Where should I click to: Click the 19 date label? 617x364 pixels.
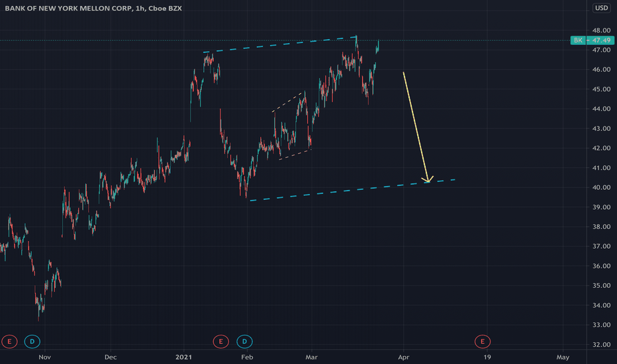coord(487,357)
